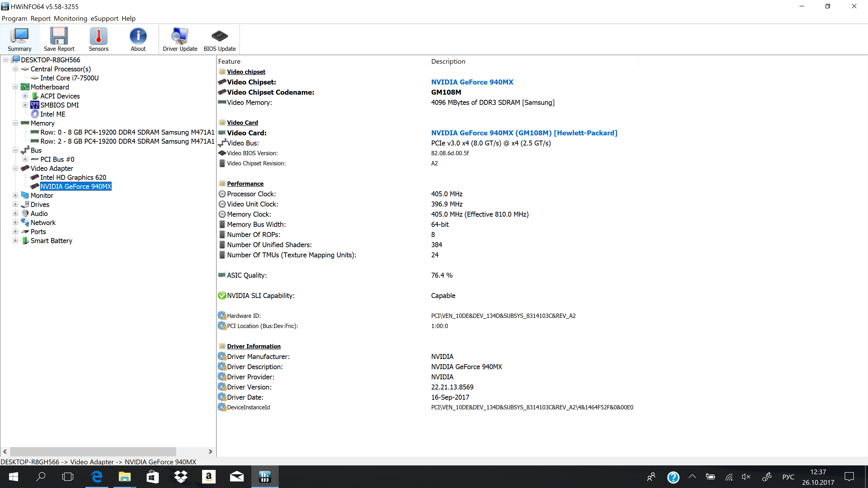Expand the Audio node
Screen dimensions: 868x488
pyautogui.click(x=16, y=213)
